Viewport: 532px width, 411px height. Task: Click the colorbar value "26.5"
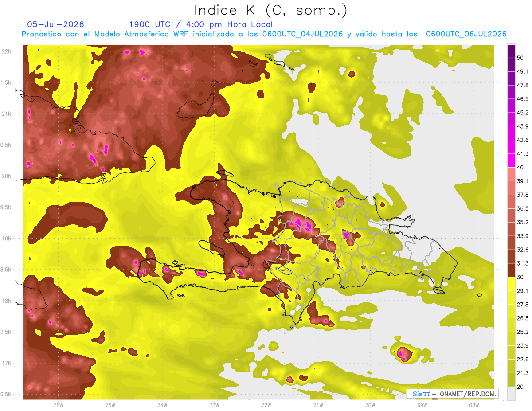pos(523,318)
